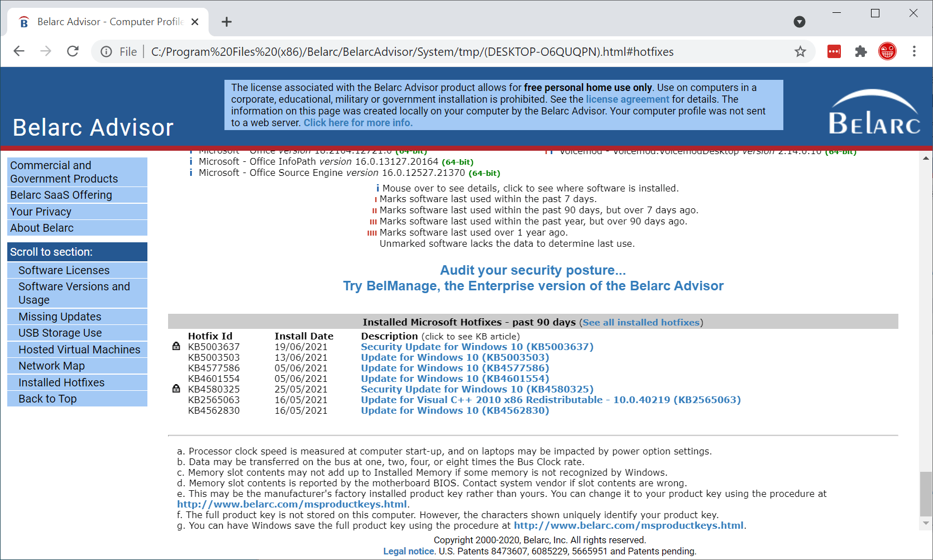Jump to Missing Updates section

77,317
